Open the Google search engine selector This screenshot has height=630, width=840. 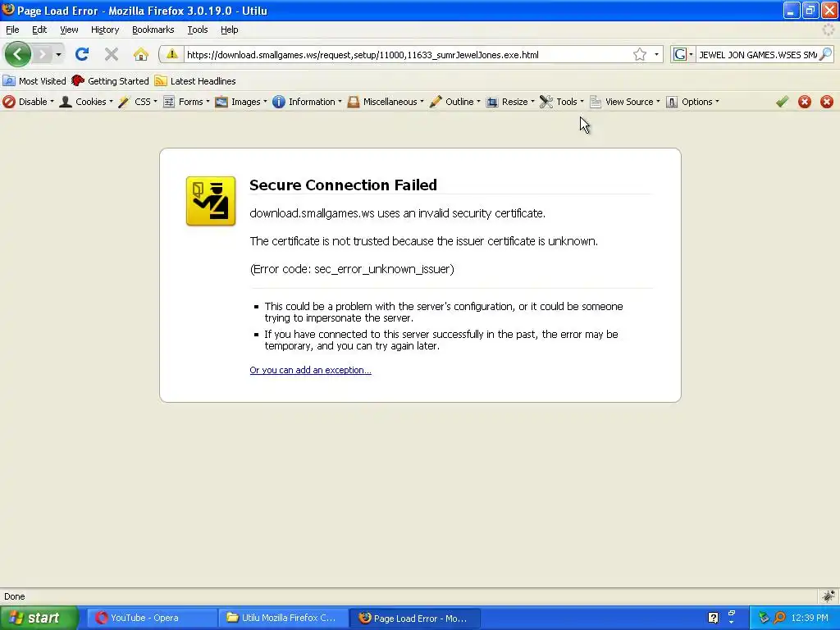[683, 54]
